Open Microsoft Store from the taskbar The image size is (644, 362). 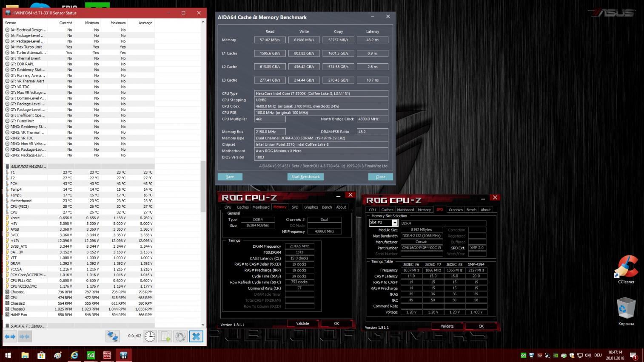coord(41,355)
